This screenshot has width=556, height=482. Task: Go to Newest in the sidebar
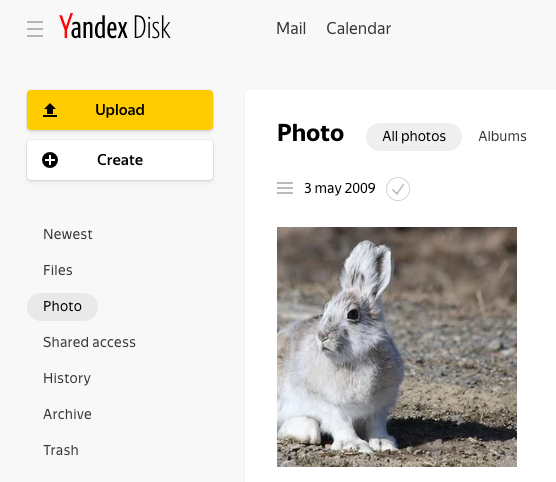[x=68, y=234]
